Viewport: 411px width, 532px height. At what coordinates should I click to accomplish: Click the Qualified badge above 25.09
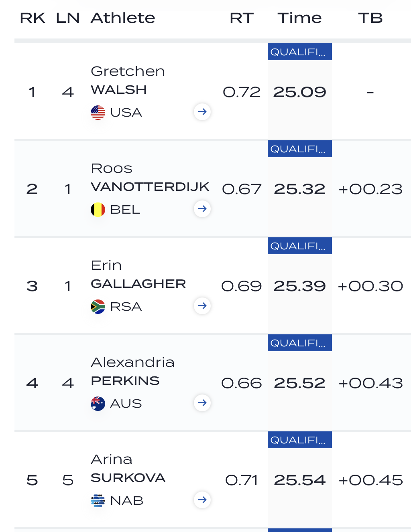[x=300, y=52]
